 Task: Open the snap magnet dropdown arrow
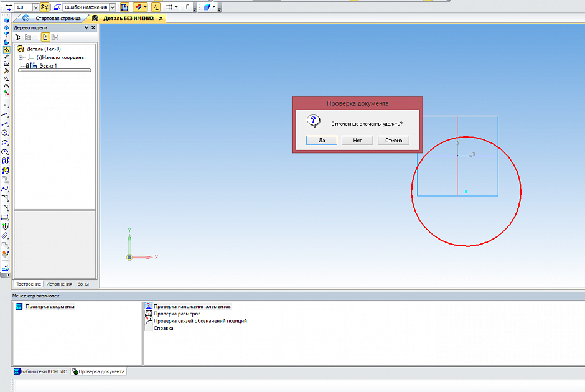(x=145, y=7)
